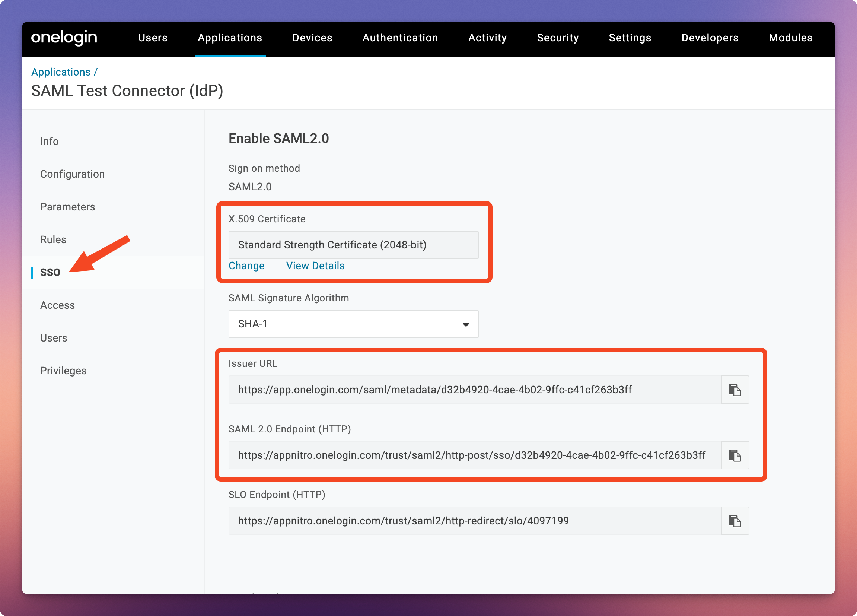Copy the SAML 2.0 Endpoint URL
The image size is (857, 616).
pos(735,455)
